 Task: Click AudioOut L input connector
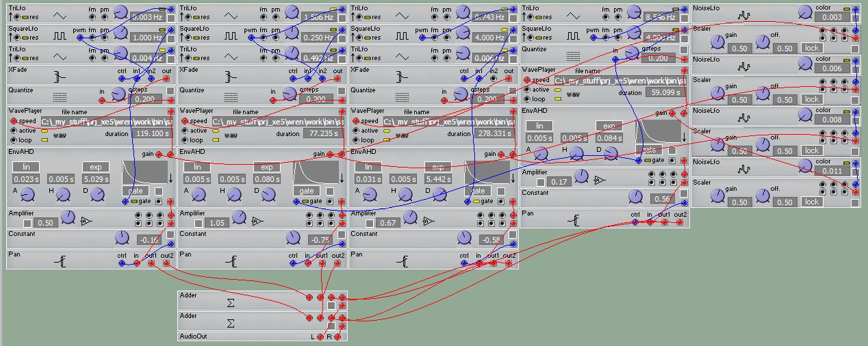click(320, 337)
